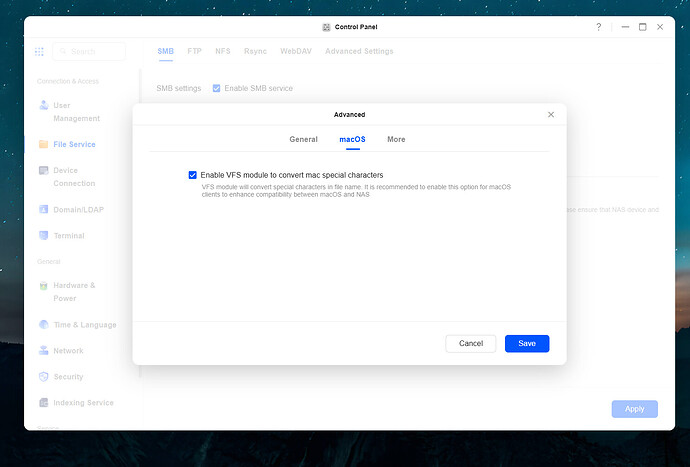The width and height of the screenshot is (690, 467).
Task: Click the Terminal sidebar icon
Action: [x=43, y=235]
